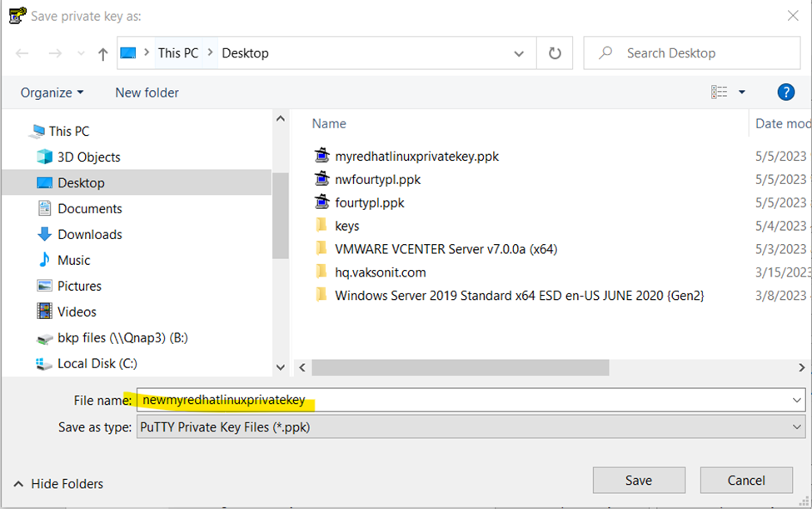
Task: Click the fourtypl.ppk PuTTY key icon
Action: [x=322, y=202]
